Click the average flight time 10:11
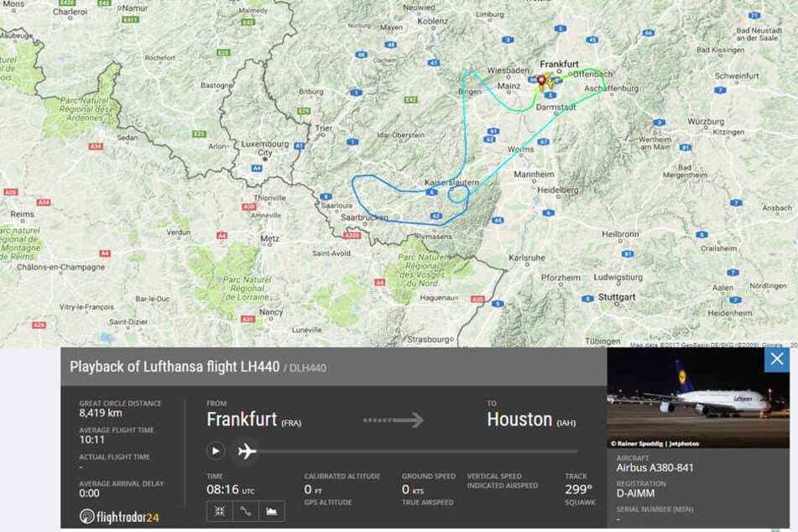The height and width of the screenshot is (532, 798). coord(91,440)
